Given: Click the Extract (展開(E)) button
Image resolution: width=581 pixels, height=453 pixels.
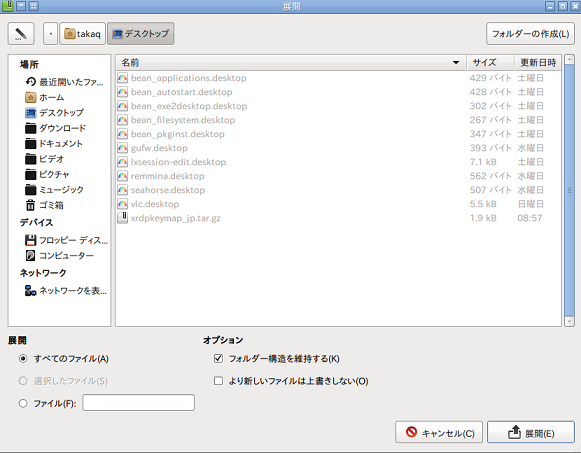Looking at the screenshot, I should [531, 432].
